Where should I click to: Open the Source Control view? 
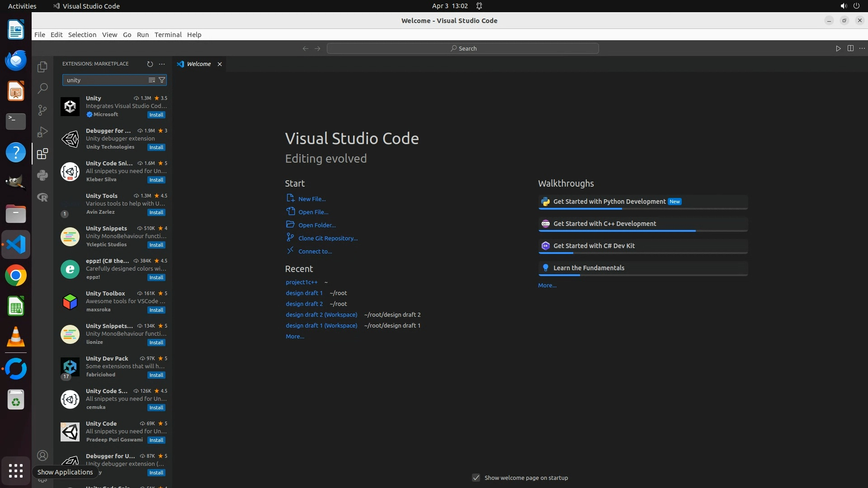coord(42,110)
